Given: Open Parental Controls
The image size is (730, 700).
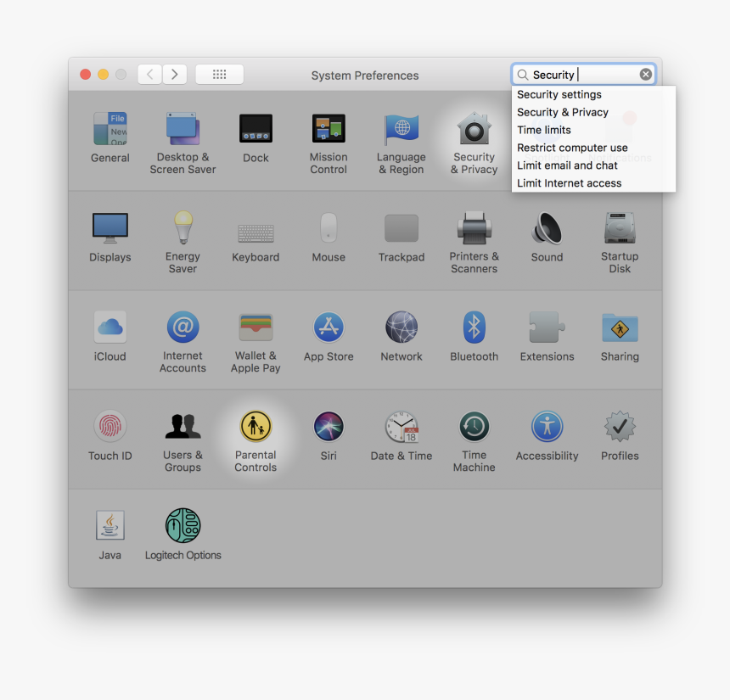Looking at the screenshot, I should [255, 427].
